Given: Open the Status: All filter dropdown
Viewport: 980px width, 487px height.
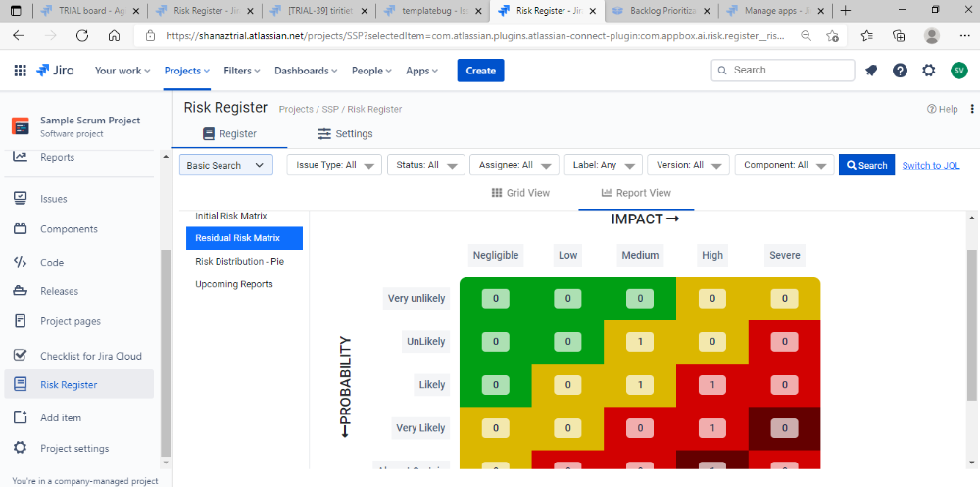Looking at the screenshot, I should pos(425,165).
